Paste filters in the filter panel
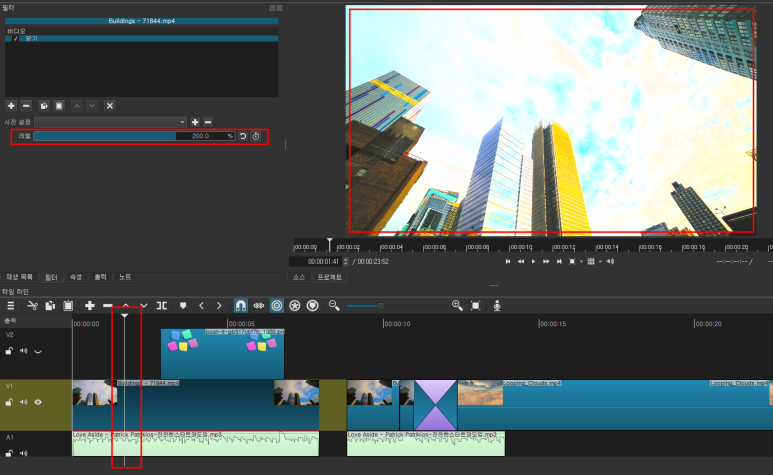Screen dimensions: 773x475 pyautogui.click(x=59, y=105)
